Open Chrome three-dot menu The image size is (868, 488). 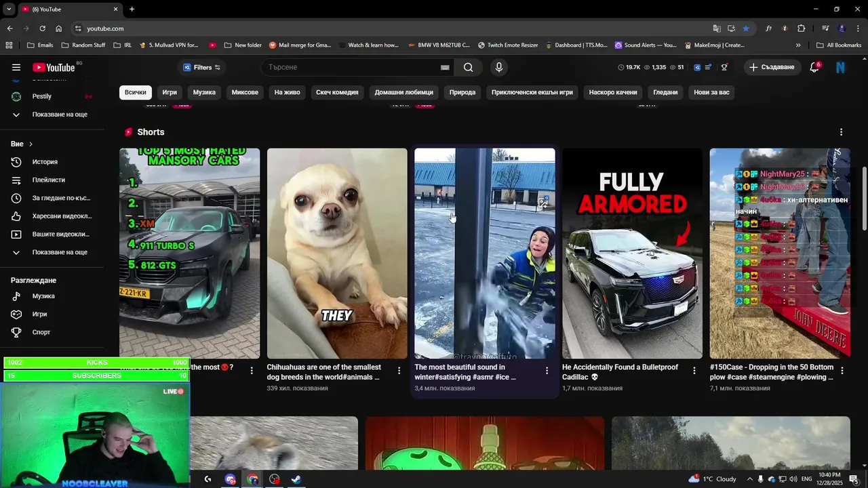[859, 28]
